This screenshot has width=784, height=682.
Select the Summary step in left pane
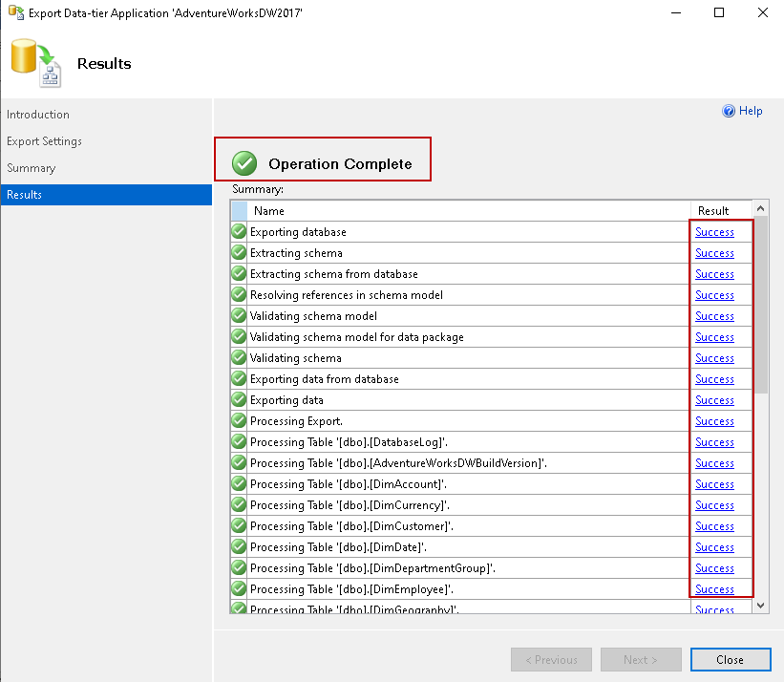31,168
